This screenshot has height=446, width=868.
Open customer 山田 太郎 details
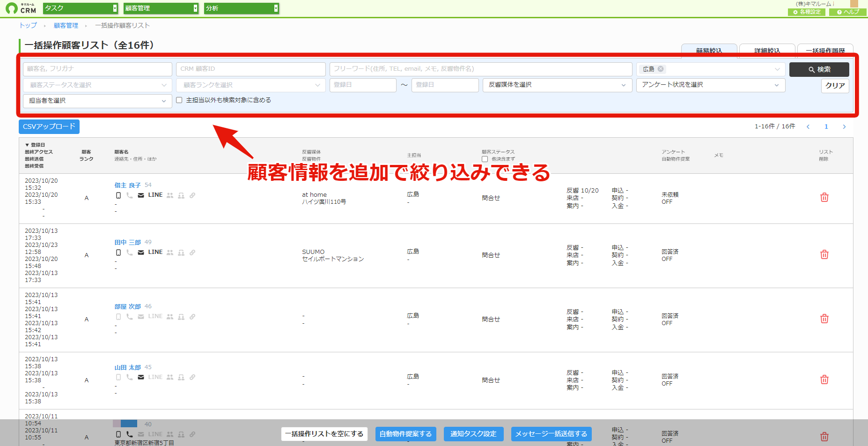click(x=128, y=367)
